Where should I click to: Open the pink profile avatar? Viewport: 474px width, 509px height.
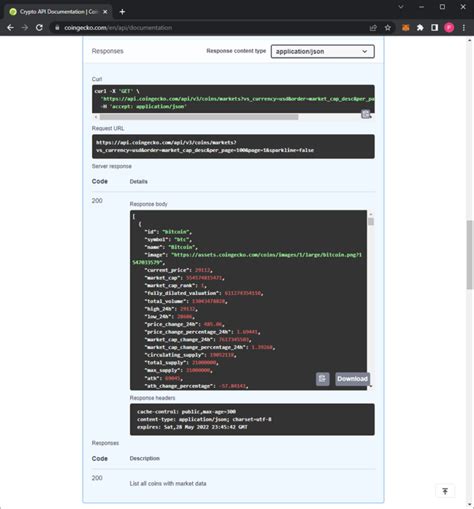(x=449, y=28)
